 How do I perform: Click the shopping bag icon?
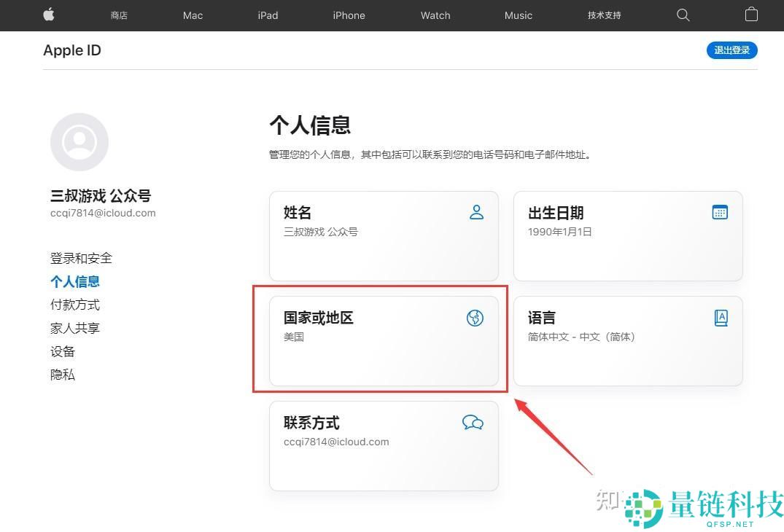click(x=751, y=15)
